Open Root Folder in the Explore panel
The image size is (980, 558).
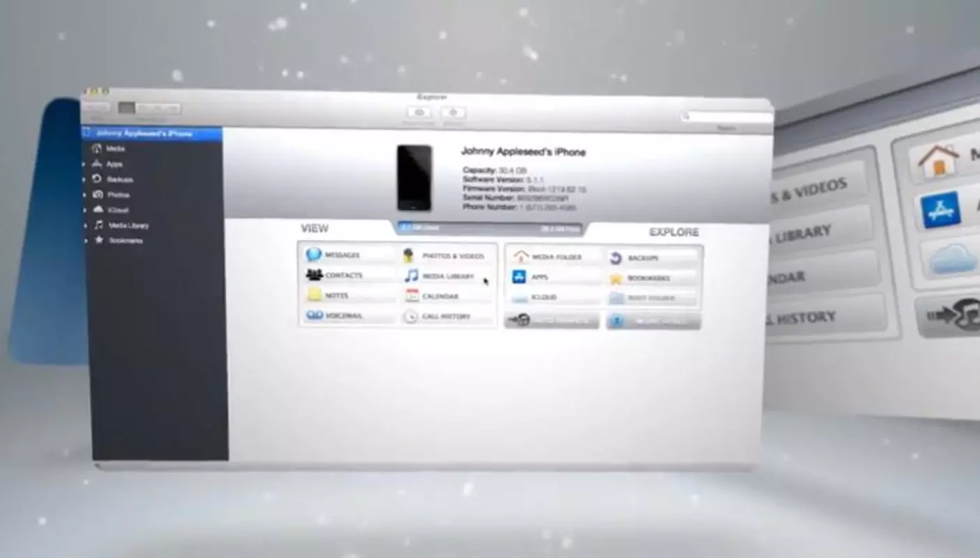pyautogui.click(x=653, y=299)
